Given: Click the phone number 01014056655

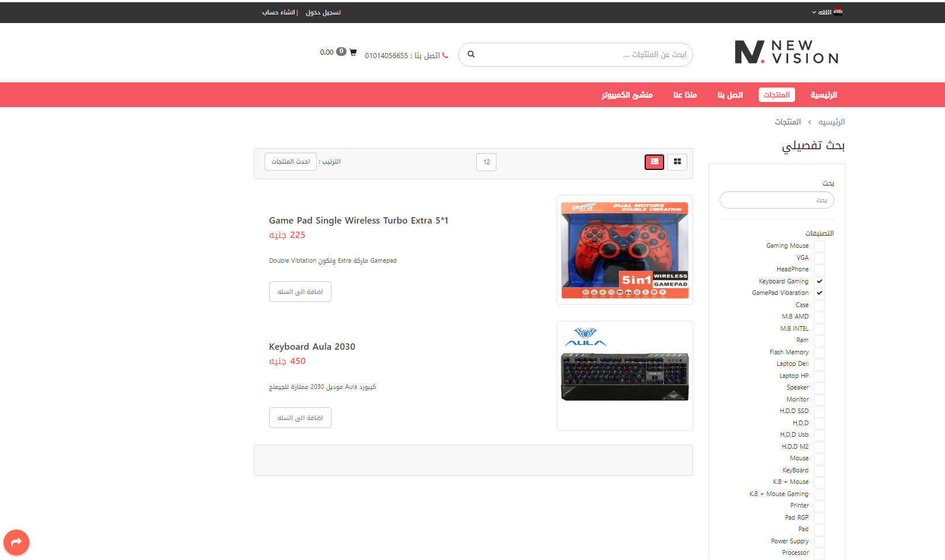Looking at the screenshot, I should [x=386, y=56].
